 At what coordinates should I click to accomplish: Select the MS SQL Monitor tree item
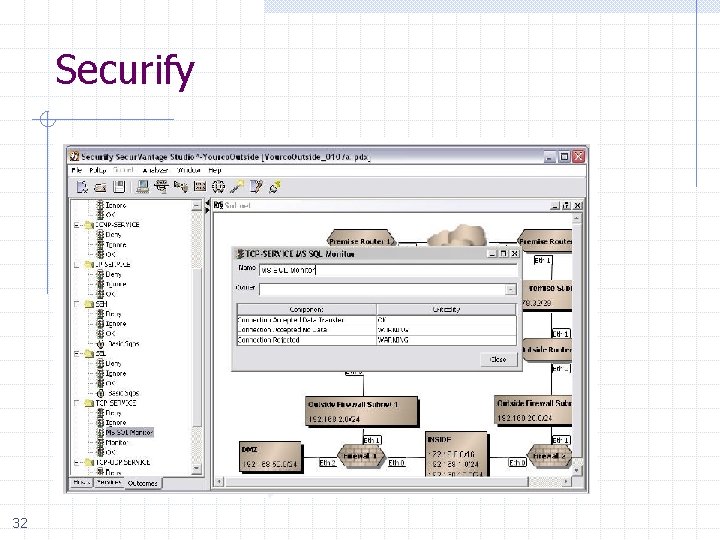coord(129,433)
